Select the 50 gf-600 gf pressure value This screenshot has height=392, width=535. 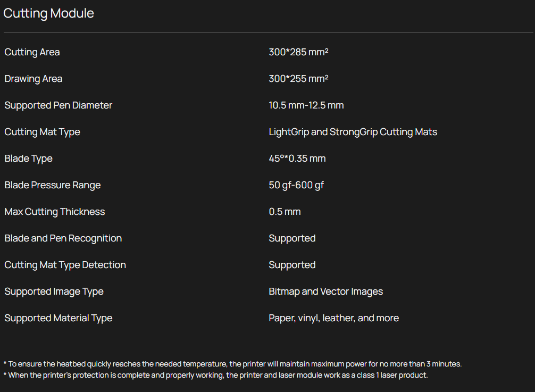296,185
